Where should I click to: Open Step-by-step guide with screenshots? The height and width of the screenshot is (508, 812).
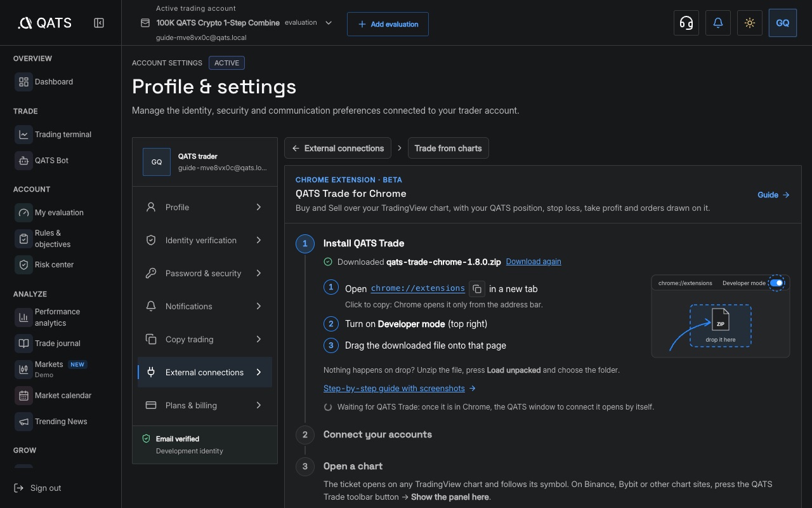tap(400, 389)
